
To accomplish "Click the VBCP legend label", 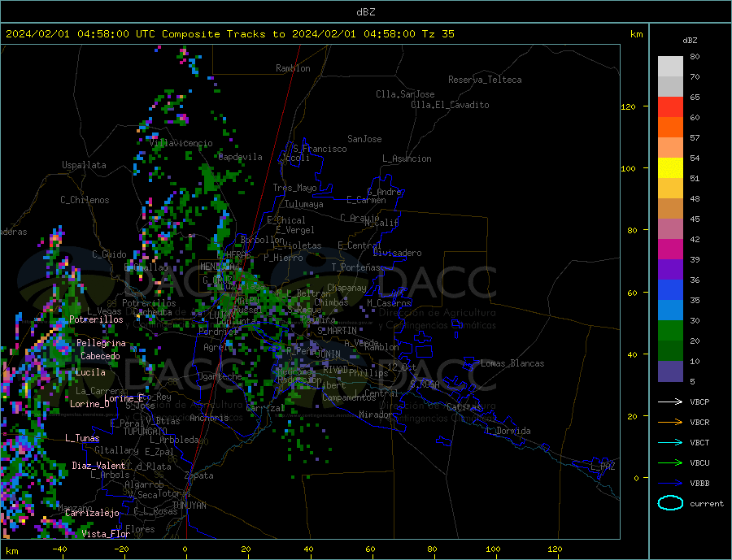I will coord(699,402).
